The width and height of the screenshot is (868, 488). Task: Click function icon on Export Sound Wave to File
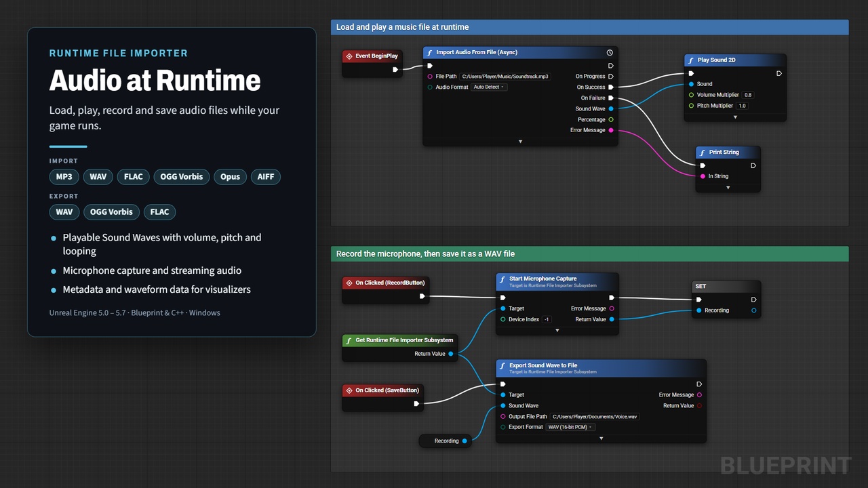tap(502, 365)
